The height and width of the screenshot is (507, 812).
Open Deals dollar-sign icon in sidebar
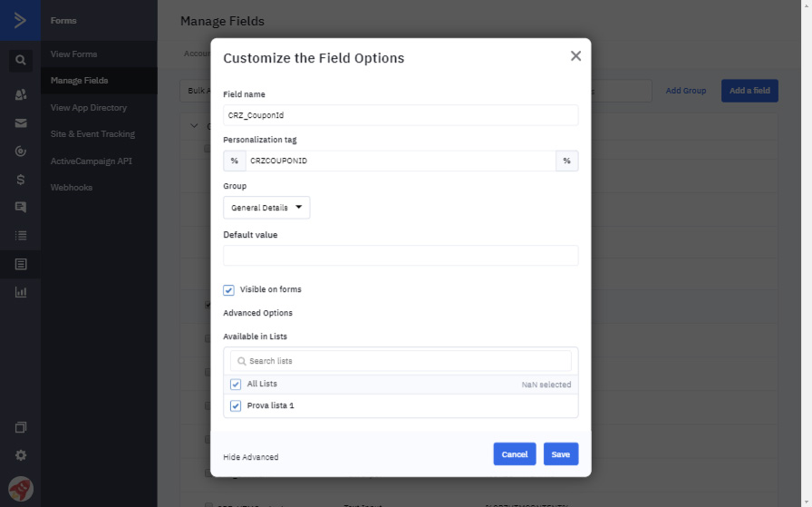(20, 180)
